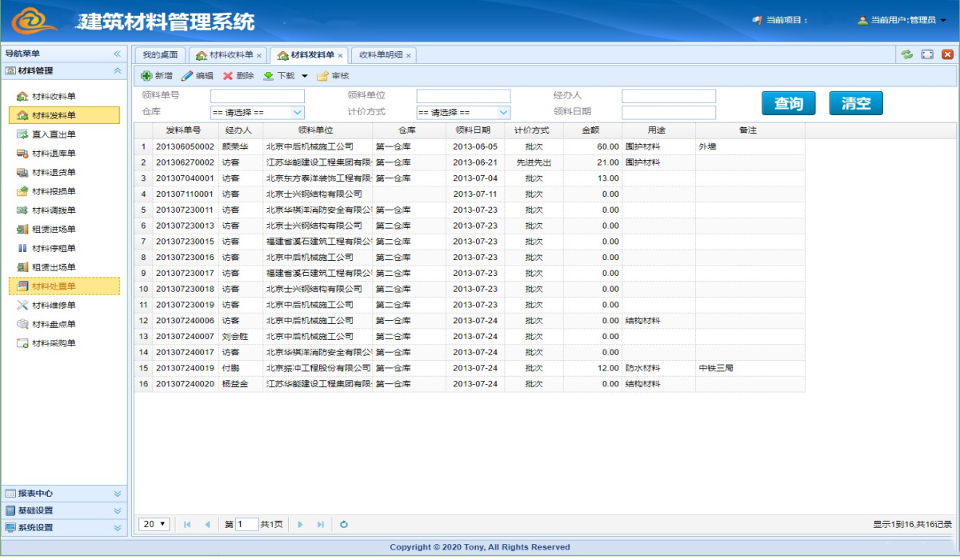Sort by 领料日期 column header
The width and height of the screenshot is (960, 560).
pyautogui.click(x=475, y=130)
